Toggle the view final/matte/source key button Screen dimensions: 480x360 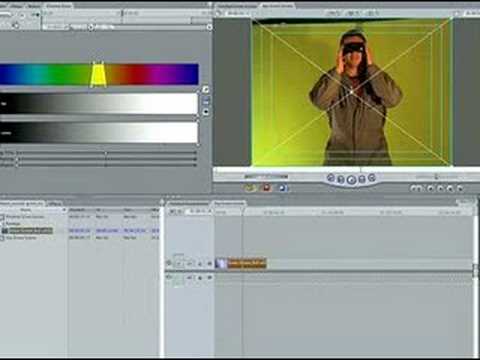tap(206, 101)
